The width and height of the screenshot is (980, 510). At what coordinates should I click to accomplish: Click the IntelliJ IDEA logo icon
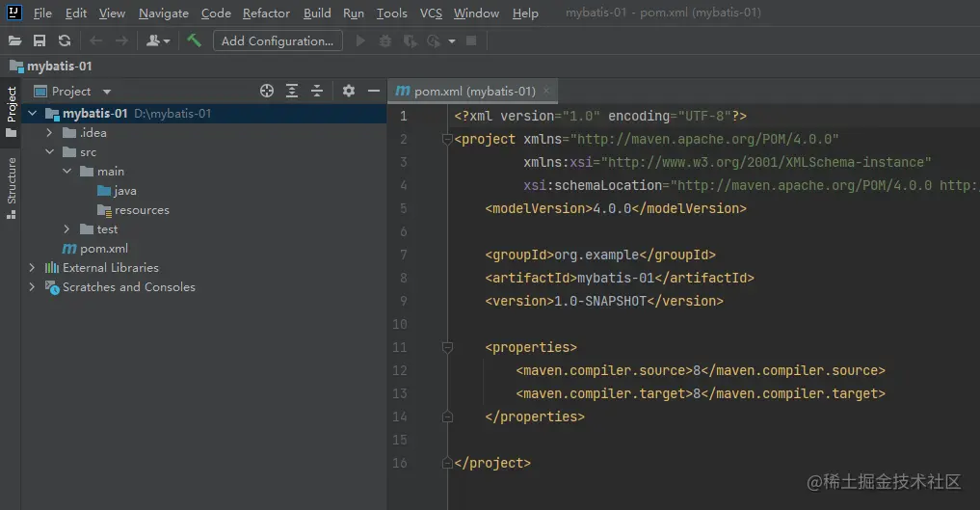coord(13,13)
